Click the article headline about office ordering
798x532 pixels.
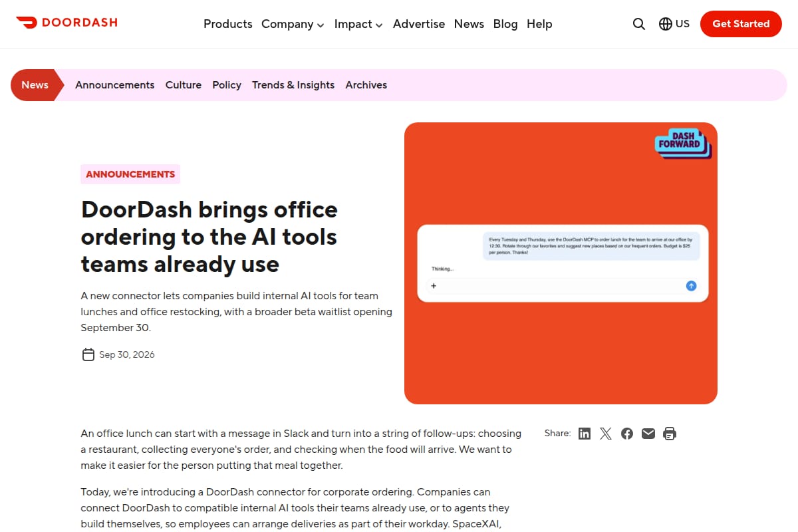tap(209, 237)
